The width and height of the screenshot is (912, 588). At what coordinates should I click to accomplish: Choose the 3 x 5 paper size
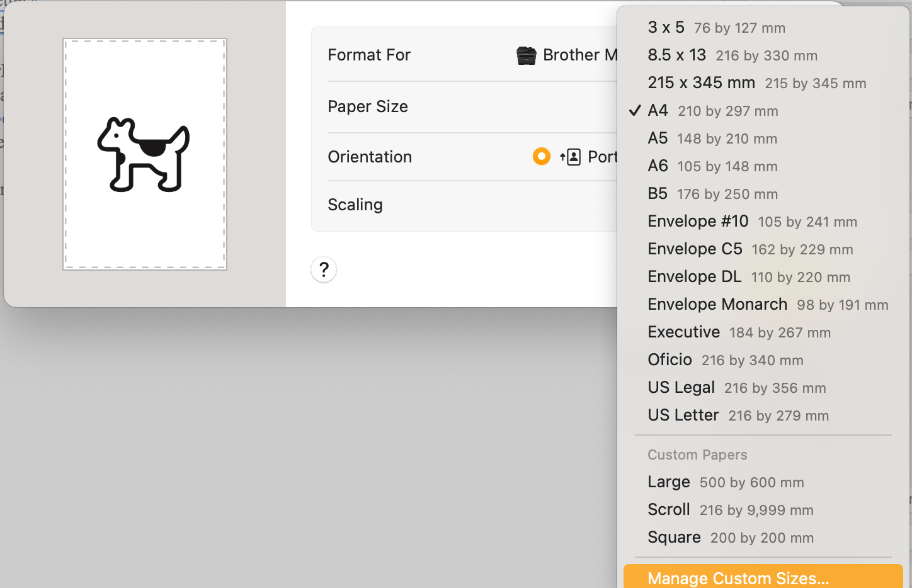point(763,28)
